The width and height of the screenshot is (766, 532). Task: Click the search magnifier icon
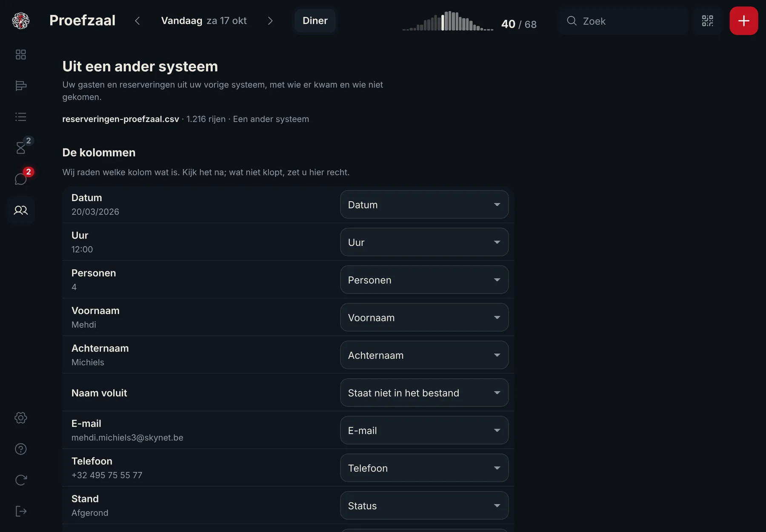point(572,21)
